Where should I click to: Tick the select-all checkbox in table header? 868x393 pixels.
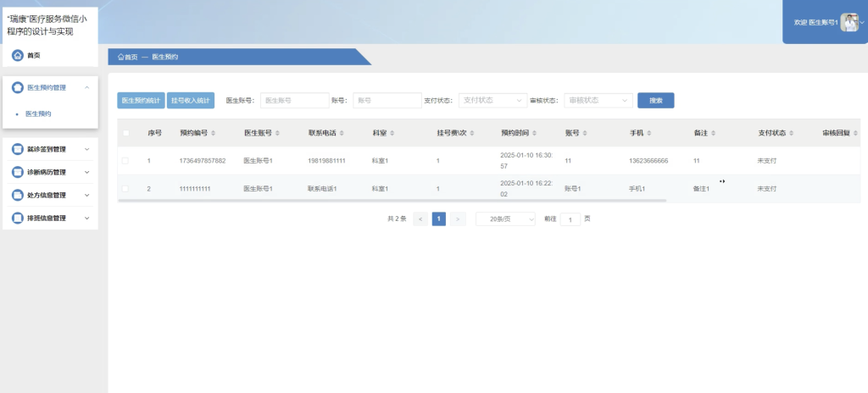[125, 133]
